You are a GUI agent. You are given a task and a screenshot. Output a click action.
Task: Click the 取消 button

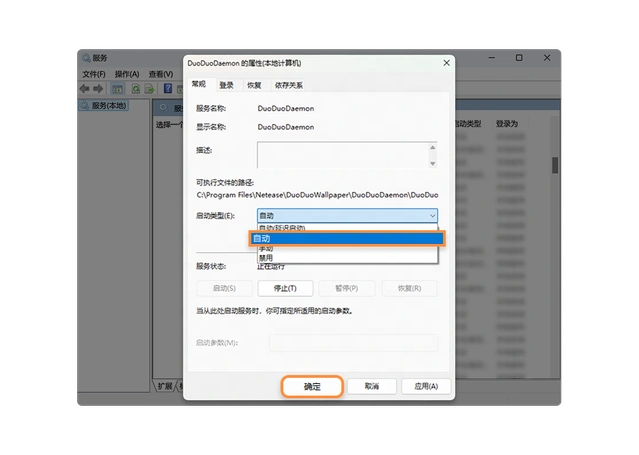coord(371,386)
